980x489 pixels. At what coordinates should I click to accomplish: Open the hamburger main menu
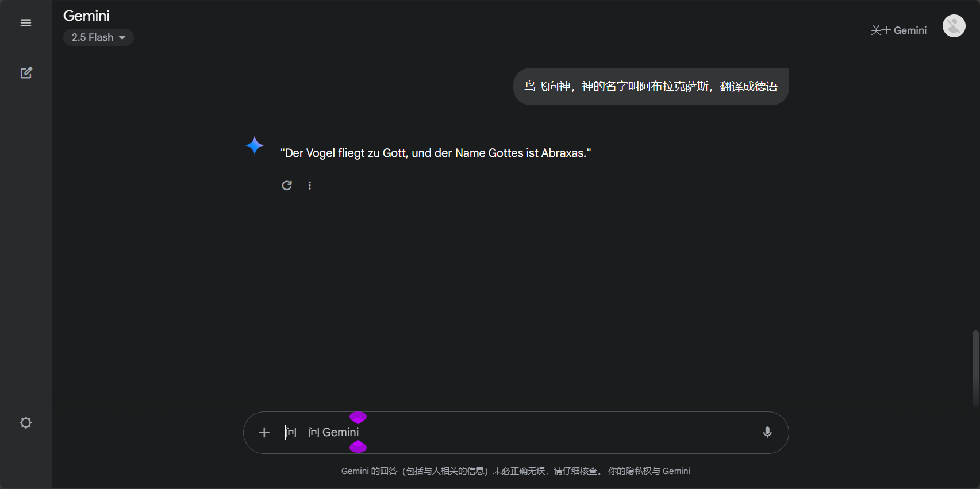26,23
